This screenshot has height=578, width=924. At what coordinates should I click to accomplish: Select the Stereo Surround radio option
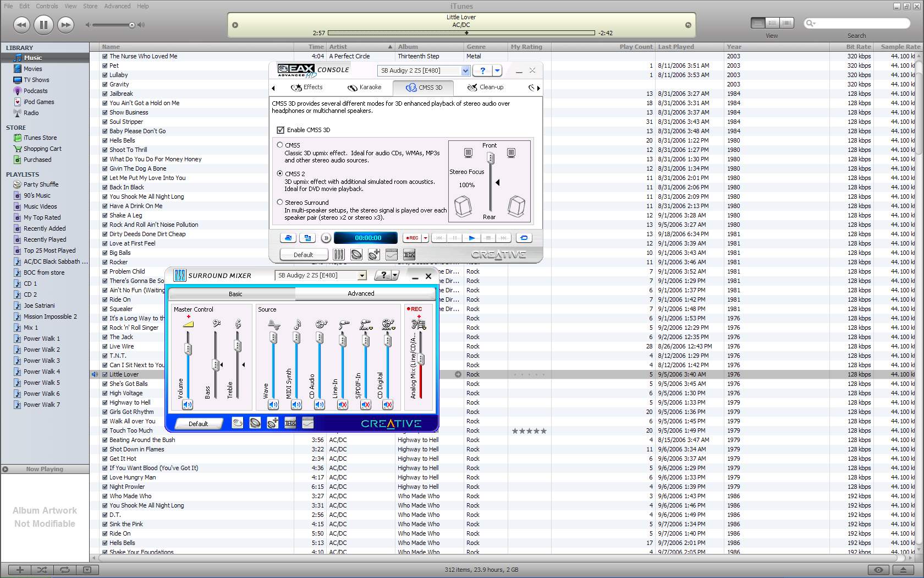click(x=280, y=202)
